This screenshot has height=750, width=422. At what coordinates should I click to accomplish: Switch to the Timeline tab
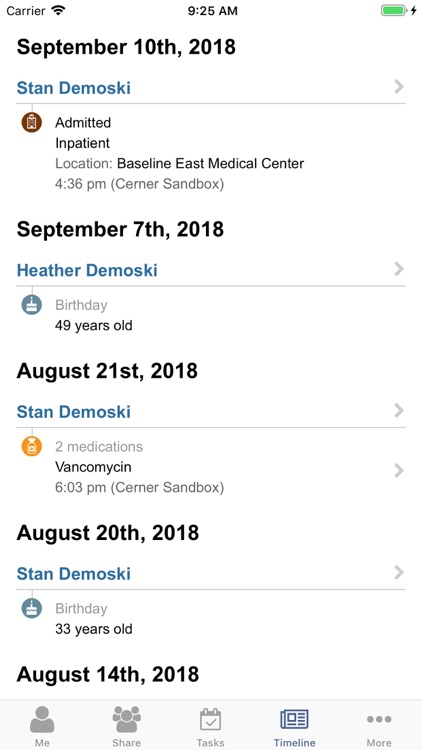[294, 726]
